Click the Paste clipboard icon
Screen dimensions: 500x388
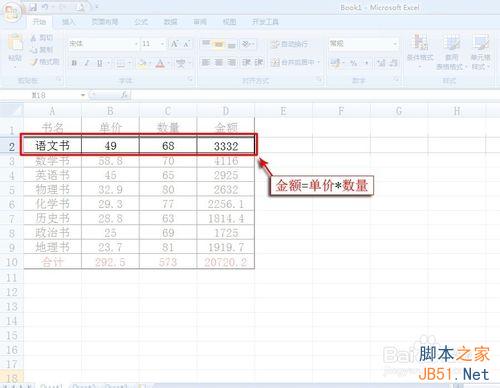coord(15,42)
